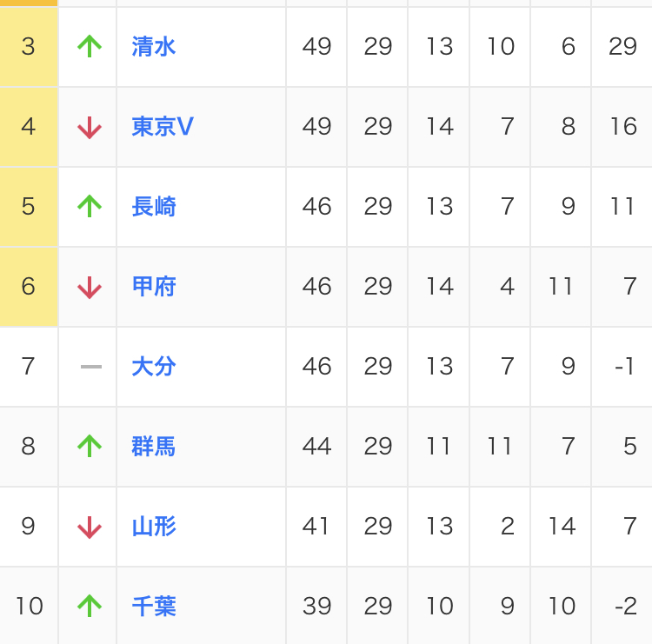Viewport: 652px width, 644px height.
Task: Select the 千葉 team name
Action: coord(154,607)
